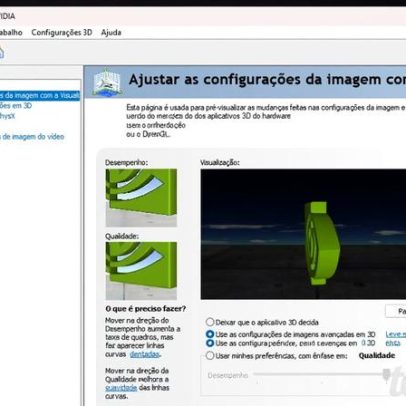Click the home icon in the toolbar
This screenshot has height=406, width=406.
1,53
